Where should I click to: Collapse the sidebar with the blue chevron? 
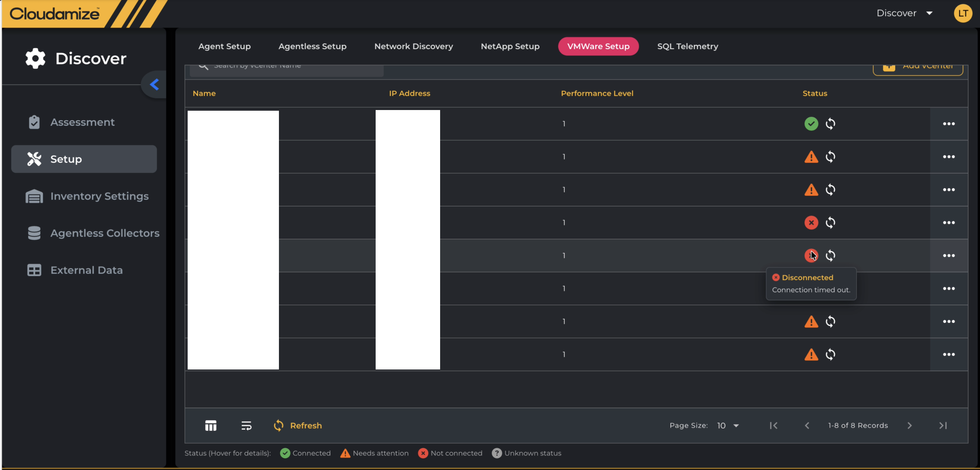click(154, 84)
